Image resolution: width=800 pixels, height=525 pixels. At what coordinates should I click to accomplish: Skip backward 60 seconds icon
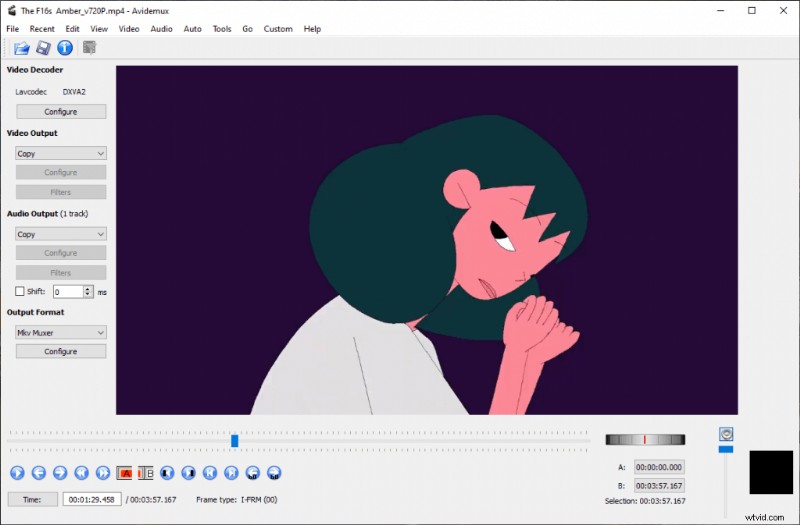click(253, 473)
